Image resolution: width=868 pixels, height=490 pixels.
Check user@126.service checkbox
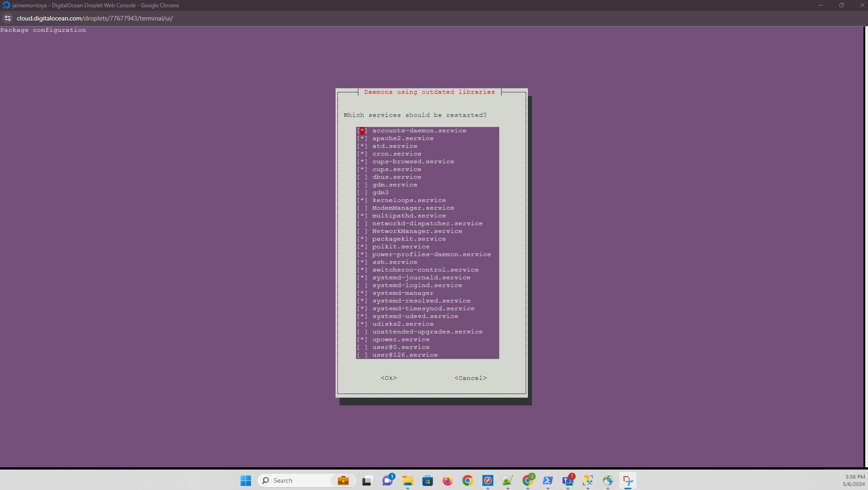coord(362,355)
